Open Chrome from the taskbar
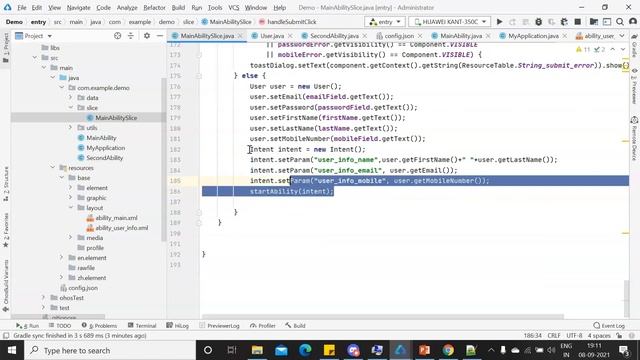 448,350
